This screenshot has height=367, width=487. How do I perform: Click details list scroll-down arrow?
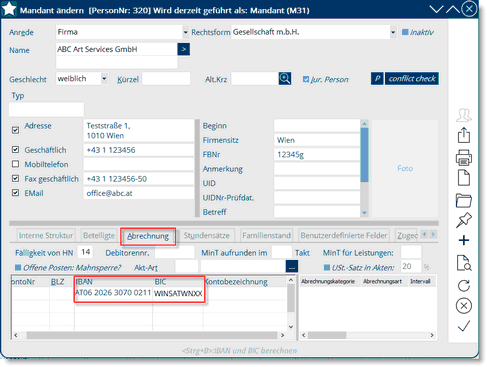[x=364, y=213]
